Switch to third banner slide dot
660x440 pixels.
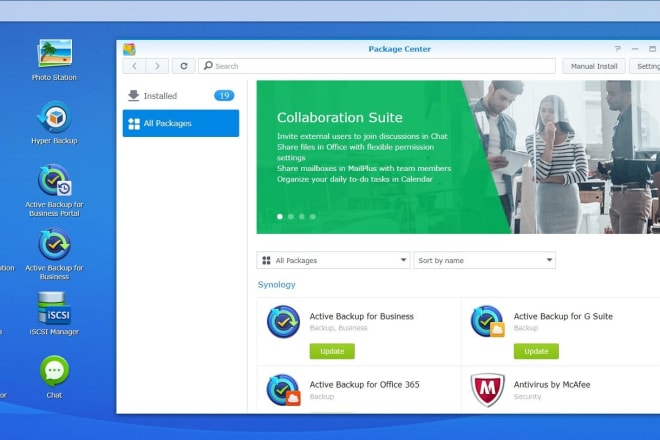point(302,216)
